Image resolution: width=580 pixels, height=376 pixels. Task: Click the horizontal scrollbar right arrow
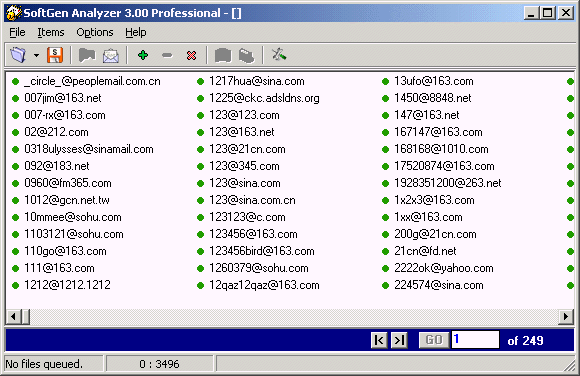click(x=566, y=317)
